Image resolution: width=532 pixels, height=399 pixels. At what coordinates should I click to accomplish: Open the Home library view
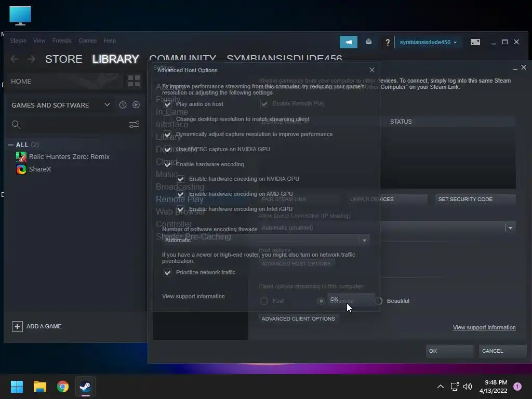click(65, 82)
